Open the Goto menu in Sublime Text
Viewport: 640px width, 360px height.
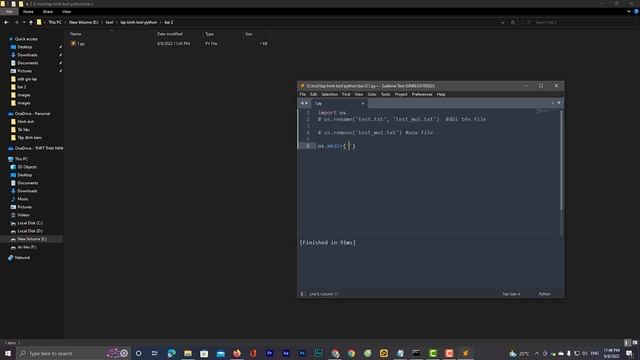[372, 94]
